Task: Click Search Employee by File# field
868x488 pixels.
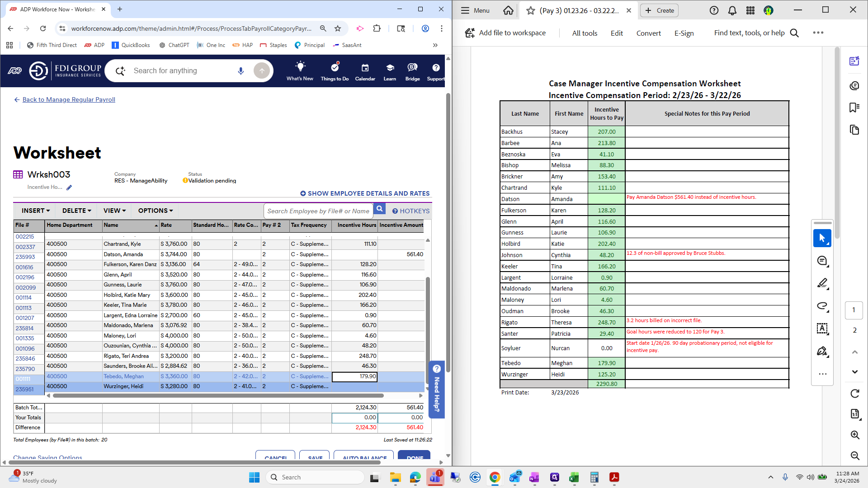Action: [318, 211]
